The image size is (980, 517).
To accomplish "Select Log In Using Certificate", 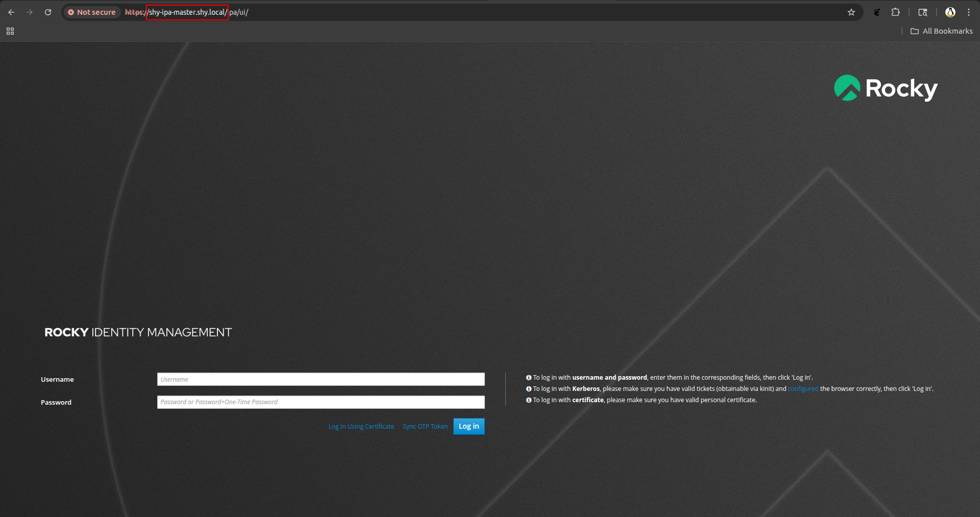I will [361, 426].
